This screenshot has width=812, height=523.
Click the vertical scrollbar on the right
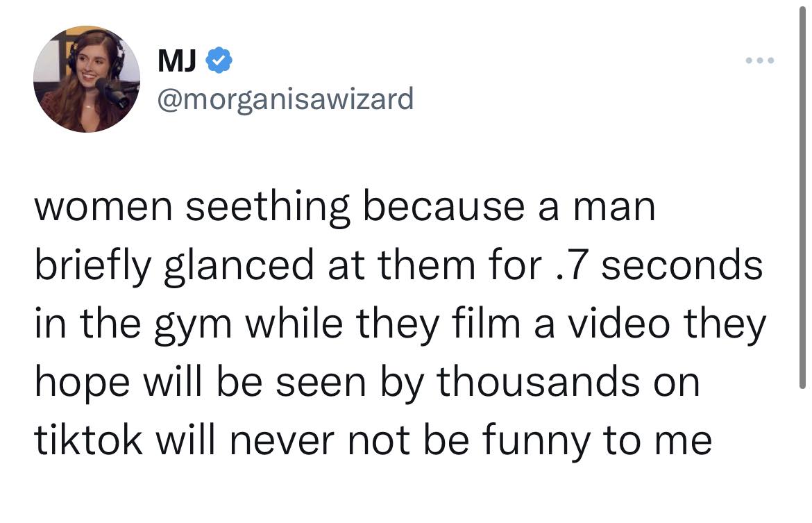click(803, 201)
